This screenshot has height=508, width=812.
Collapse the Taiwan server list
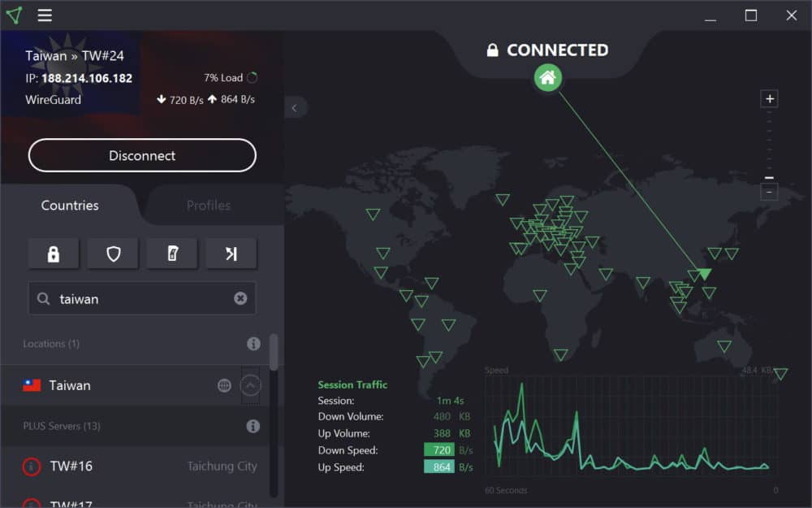(x=251, y=385)
